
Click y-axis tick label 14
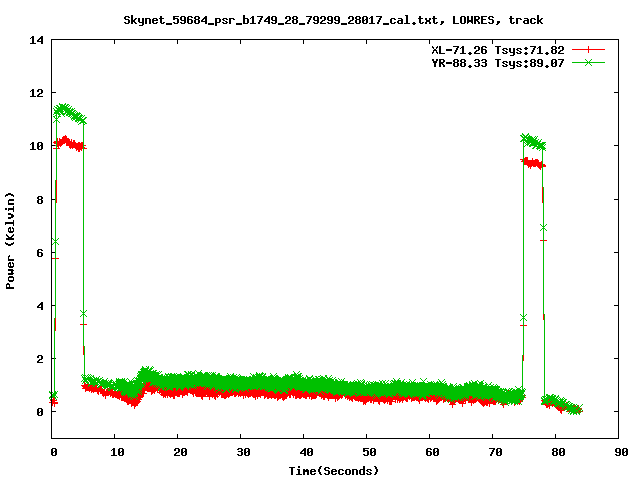tap(36, 40)
